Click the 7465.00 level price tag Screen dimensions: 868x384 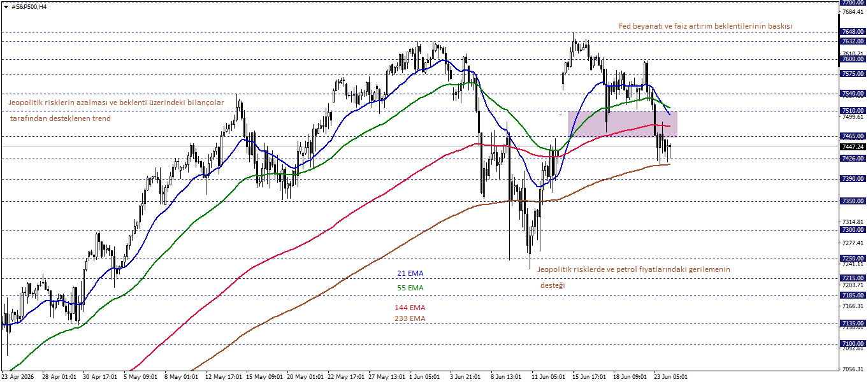coord(853,136)
